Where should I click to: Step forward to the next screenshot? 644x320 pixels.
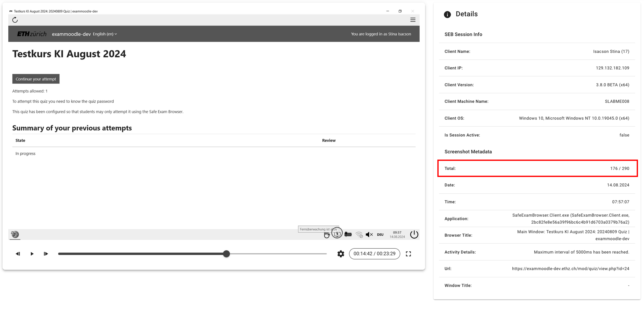pyautogui.click(x=46, y=254)
